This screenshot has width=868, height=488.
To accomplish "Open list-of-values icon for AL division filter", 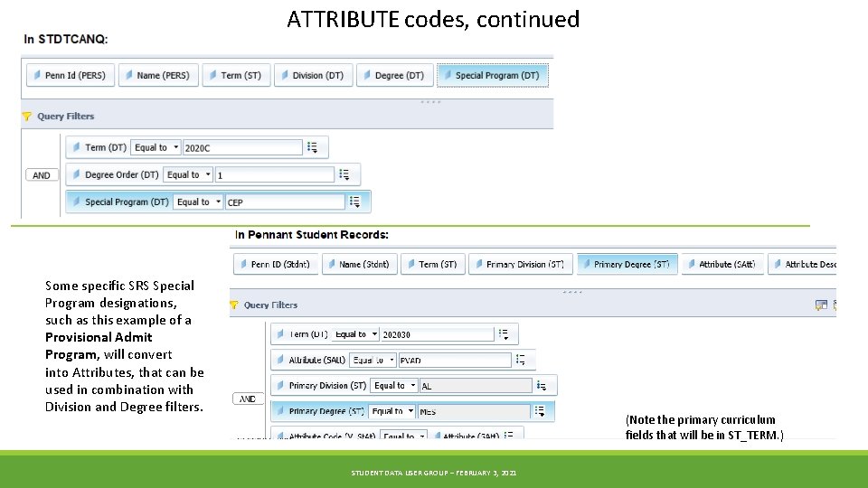I will tap(542, 386).
